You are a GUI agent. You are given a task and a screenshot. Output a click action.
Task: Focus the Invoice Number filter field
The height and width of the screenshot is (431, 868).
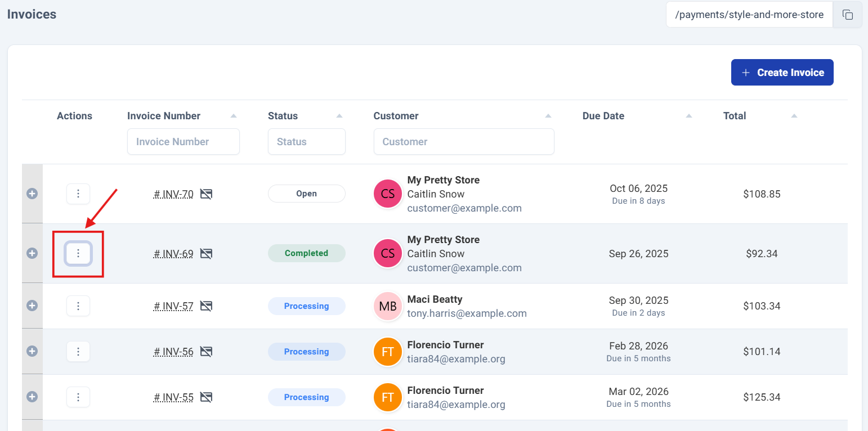(184, 142)
